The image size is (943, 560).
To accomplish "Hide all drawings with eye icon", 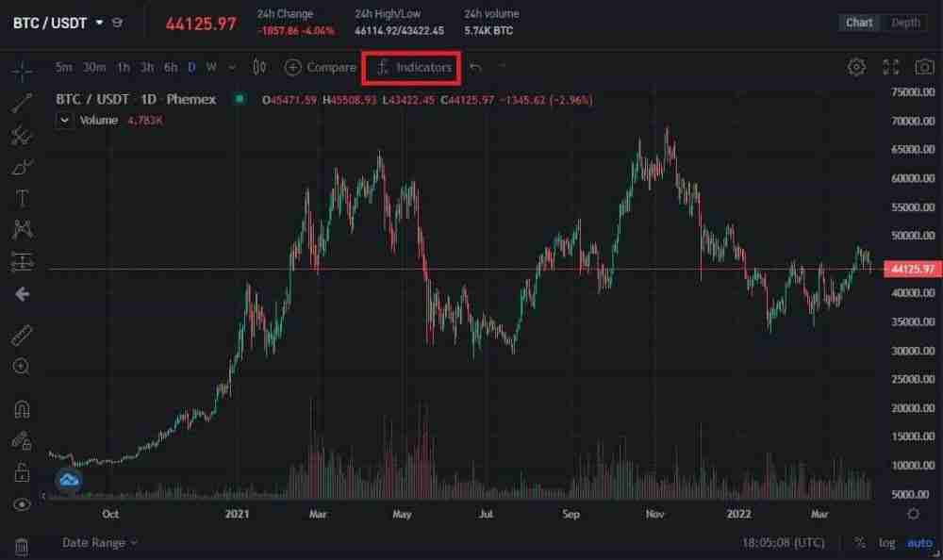I will [x=22, y=504].
